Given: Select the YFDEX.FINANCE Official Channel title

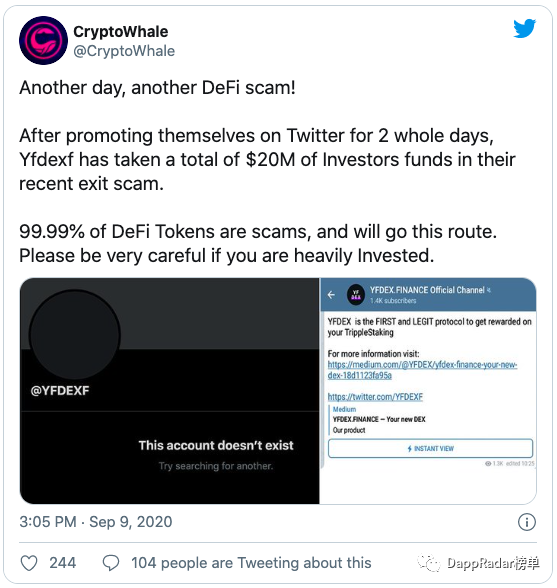Looking at the screenshot, I should 427,290.
